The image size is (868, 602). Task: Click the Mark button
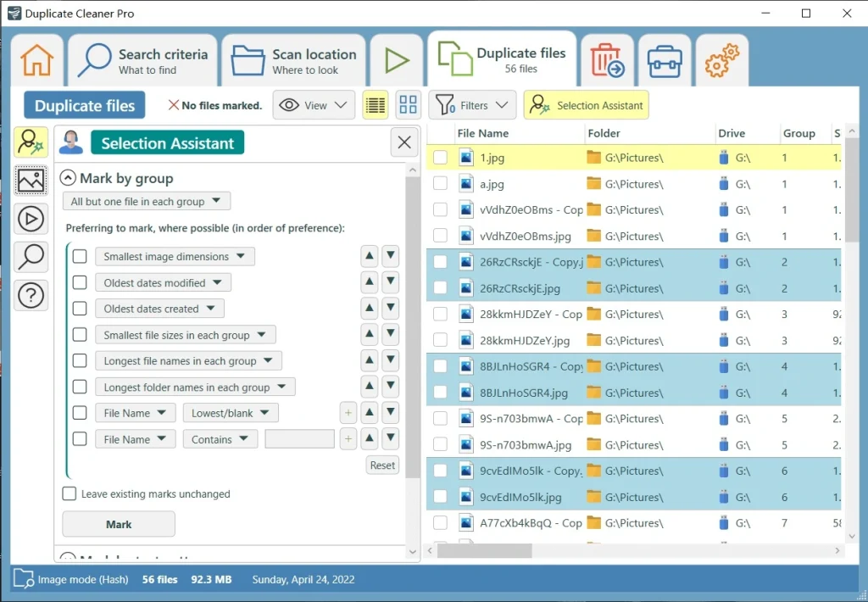pos(119,524)
